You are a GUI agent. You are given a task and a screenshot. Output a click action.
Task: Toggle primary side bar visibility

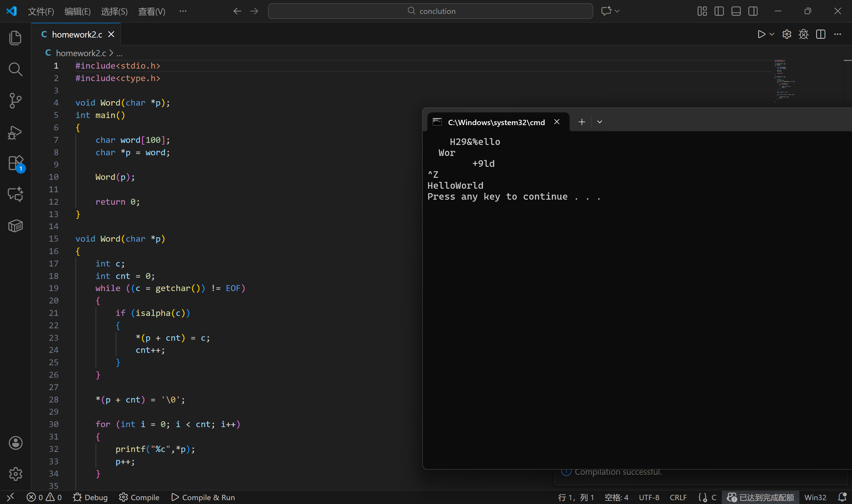point(719,11)
